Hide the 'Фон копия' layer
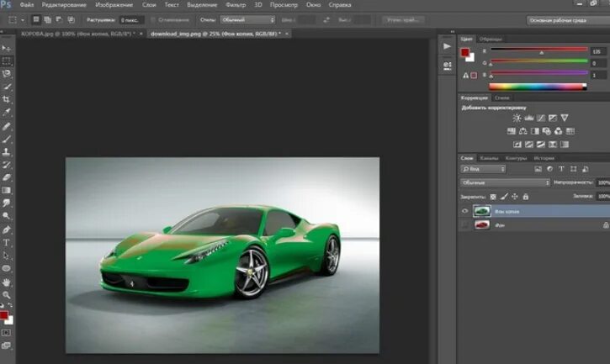Screen dimensions: 610x364 coord(465,211)
